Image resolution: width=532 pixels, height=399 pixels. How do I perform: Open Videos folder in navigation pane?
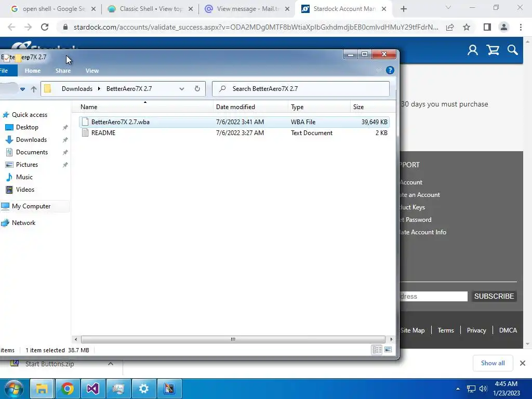pos(25,190)
